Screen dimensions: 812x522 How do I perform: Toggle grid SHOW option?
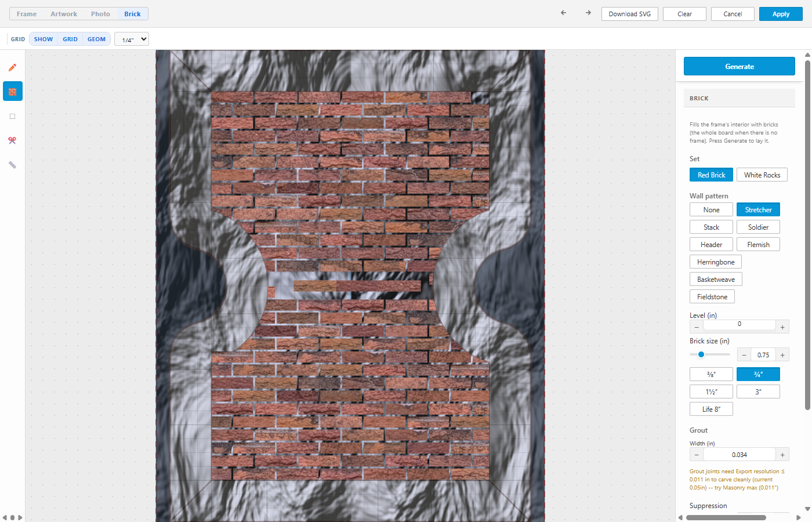[43, 39]
